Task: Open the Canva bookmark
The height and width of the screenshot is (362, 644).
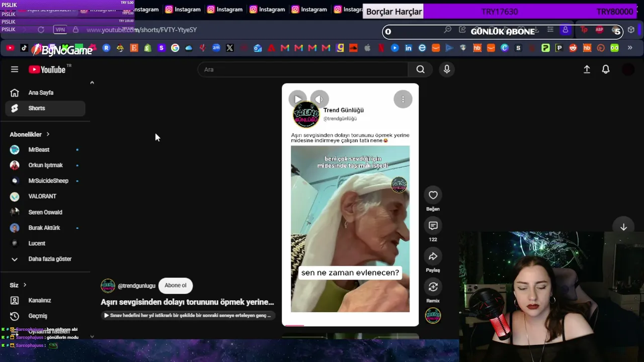Action: tap(505, 48)
